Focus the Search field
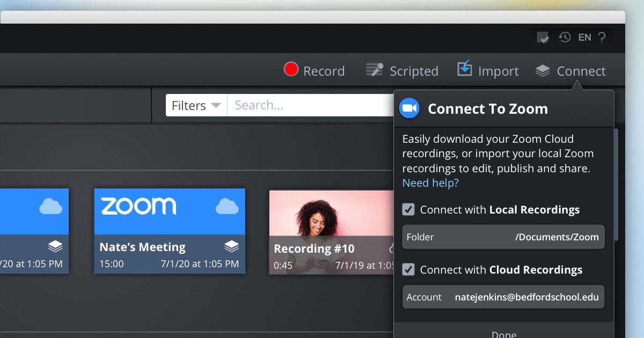The height and width of the screenshot is (338, 644). pyautogui.click(x=311, y=105)
